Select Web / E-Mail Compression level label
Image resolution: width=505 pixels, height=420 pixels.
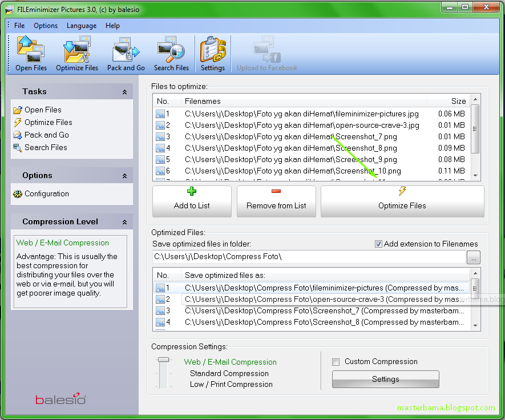(231, 362)
